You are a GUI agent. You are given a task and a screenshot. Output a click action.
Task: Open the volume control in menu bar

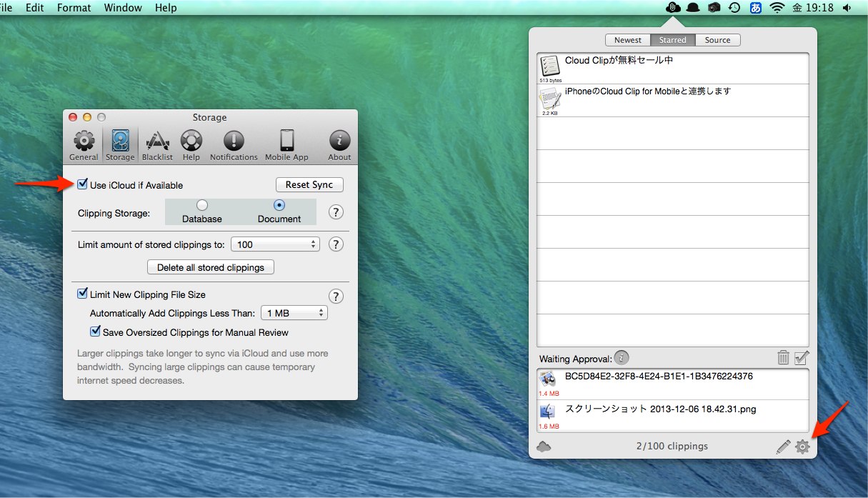pos(847,8)
